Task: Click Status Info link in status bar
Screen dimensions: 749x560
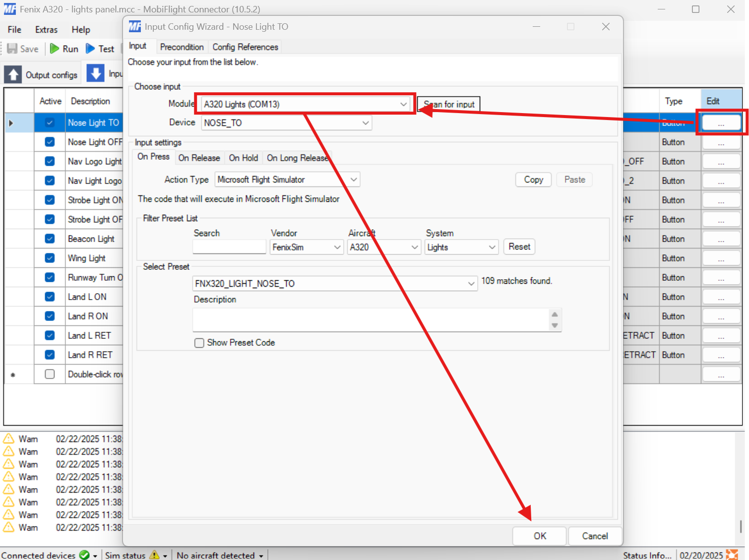Action: pos(647,555)
